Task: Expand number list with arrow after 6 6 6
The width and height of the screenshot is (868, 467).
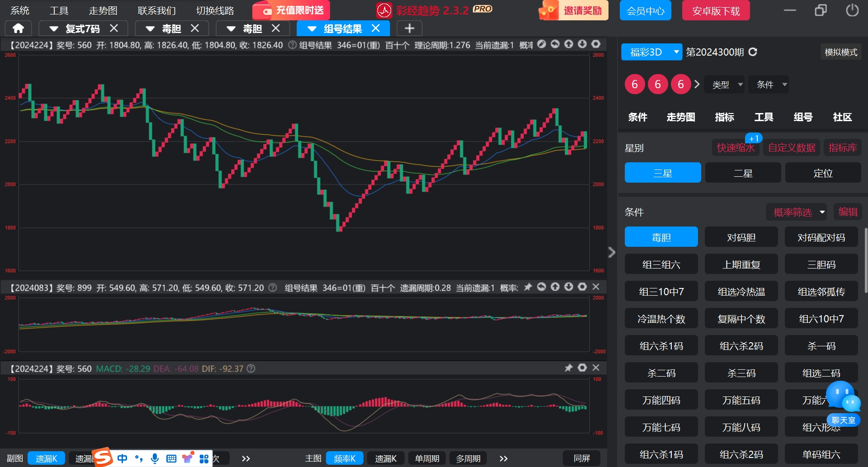Action: [x=697, y=84]
